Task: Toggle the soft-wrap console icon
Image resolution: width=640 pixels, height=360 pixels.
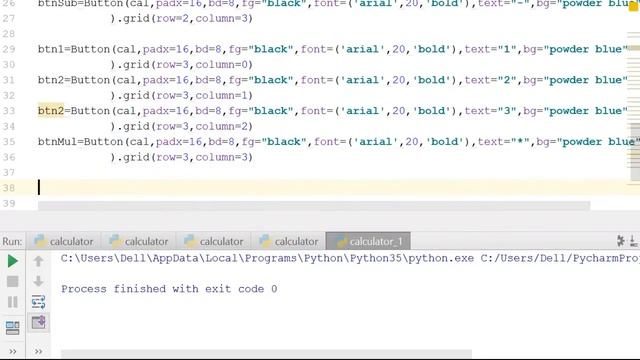Action: [x=38, y=302]
